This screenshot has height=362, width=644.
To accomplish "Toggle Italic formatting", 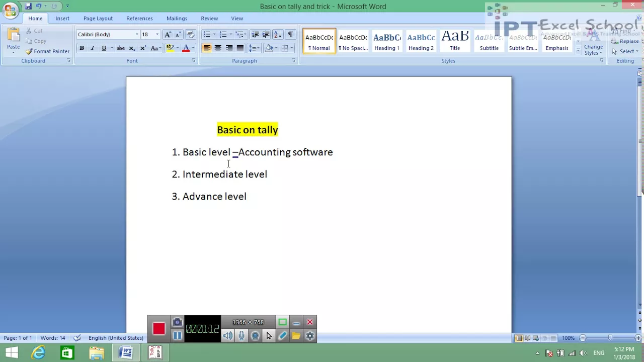I will [93, 48].
